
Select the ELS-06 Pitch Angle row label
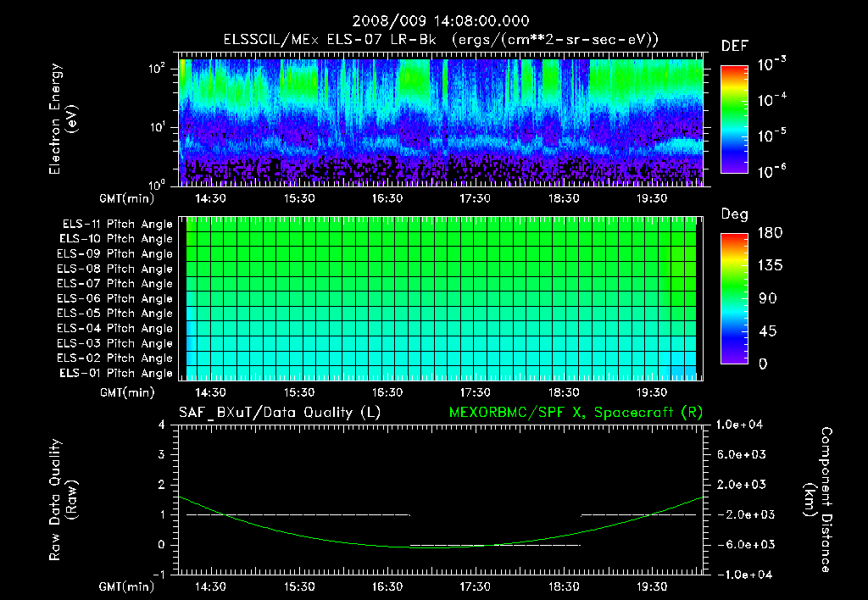coord(115,298)
